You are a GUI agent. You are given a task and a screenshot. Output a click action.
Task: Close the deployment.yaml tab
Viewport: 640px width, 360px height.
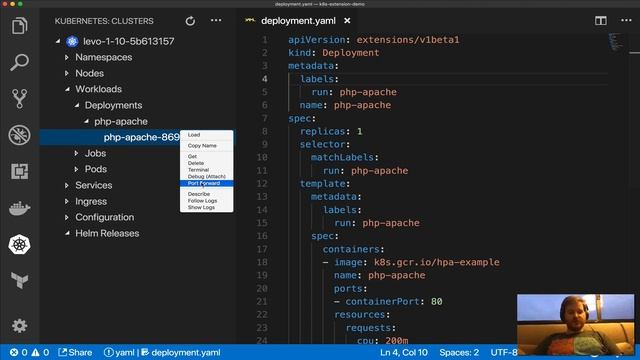pyautogui.click(x=347, y=20)
